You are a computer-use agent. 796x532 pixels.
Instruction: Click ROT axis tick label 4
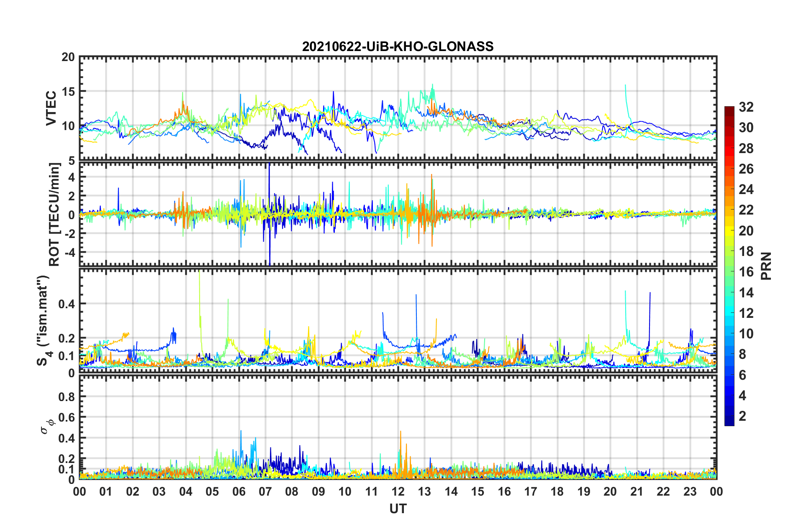pos(72,177)
